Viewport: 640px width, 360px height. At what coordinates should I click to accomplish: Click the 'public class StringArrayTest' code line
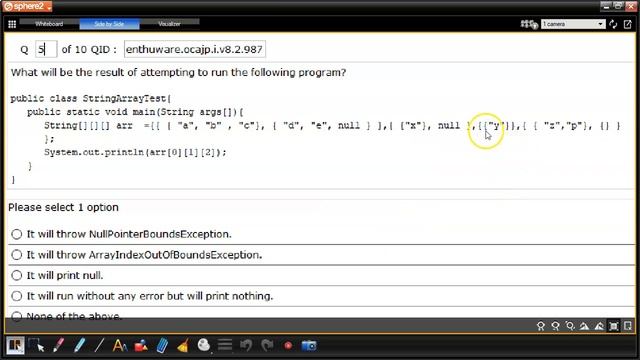click(x=91, y=98)
